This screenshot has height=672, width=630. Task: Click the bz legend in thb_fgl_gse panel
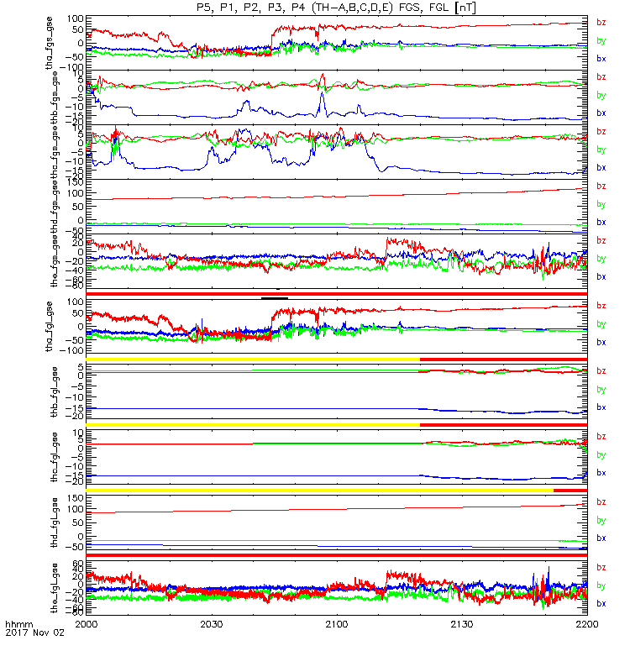601,370
